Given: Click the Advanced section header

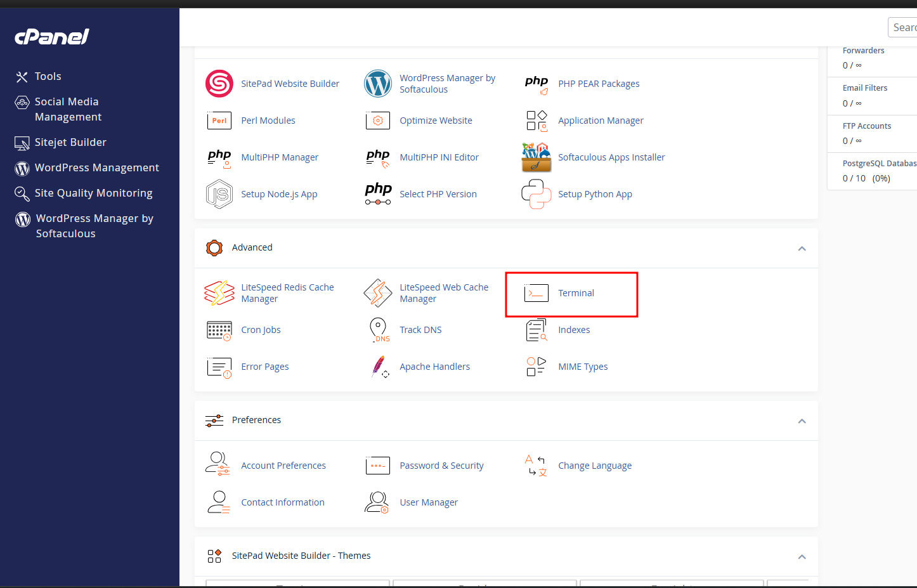Looking at the screenshot, I should (506, 248).
